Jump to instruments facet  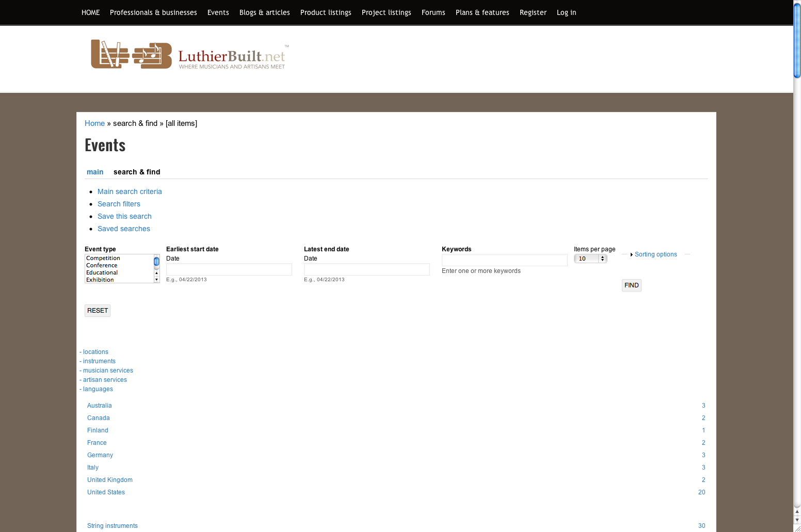[99, 361]
